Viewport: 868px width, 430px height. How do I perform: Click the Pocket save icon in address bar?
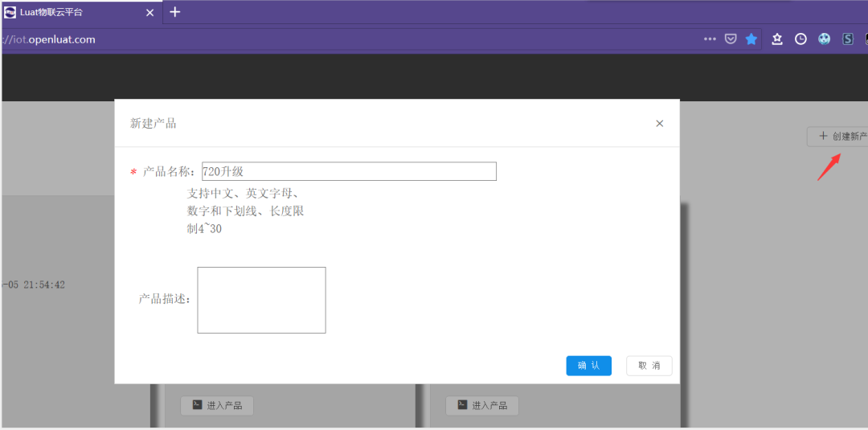731,39
